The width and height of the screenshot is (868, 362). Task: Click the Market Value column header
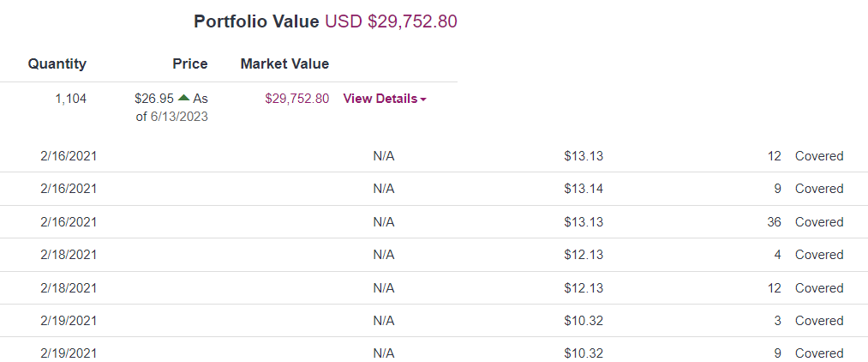click(x=284, y=63)
